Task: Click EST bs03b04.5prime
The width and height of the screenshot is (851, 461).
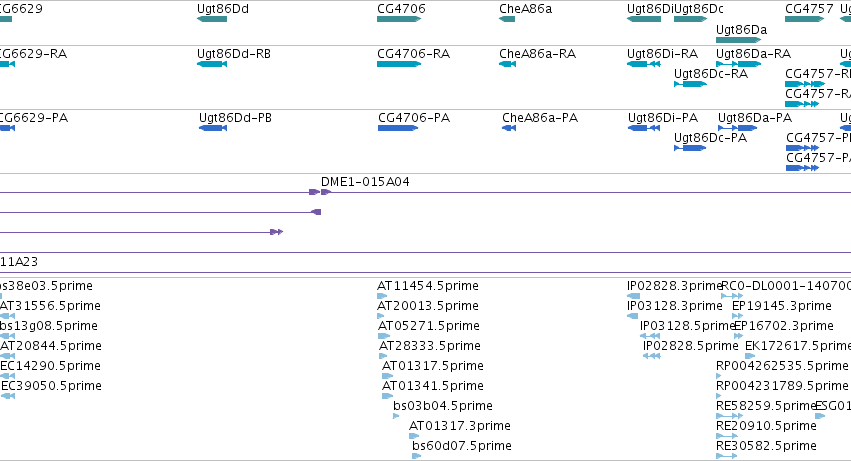Action: 443,406
